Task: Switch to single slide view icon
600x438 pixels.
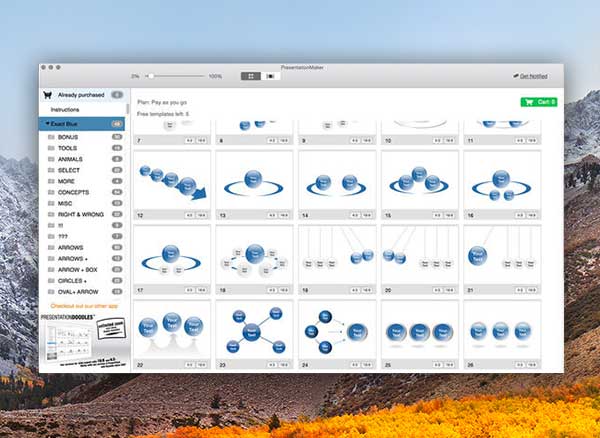Action: tap(271, 76)
